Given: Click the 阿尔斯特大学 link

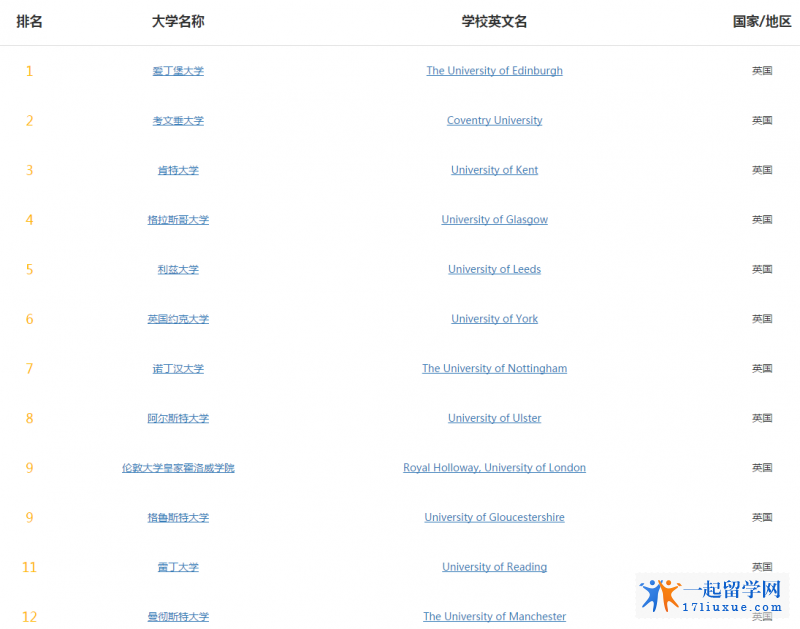Looking at the screenshot, I should pos(178,418).
